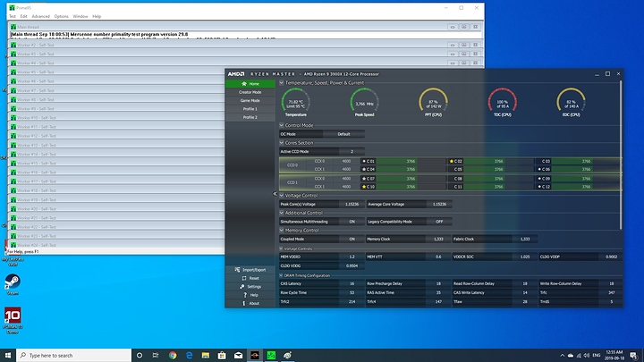Click the Memory Clock value 1,333
The height and width of the screenshot is (362, 644).
tap(438, 239)
